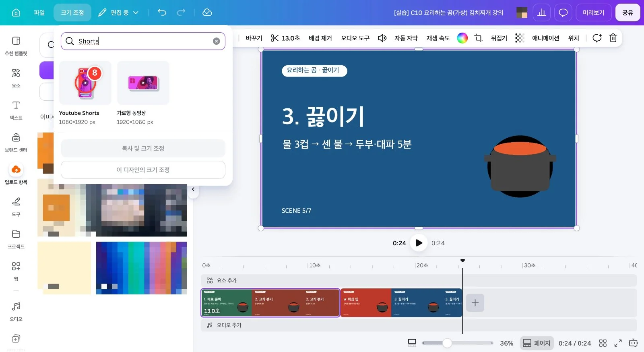Delete selected element with trash icon
This screenshot has height=352, width=644.
click(613, 38)
